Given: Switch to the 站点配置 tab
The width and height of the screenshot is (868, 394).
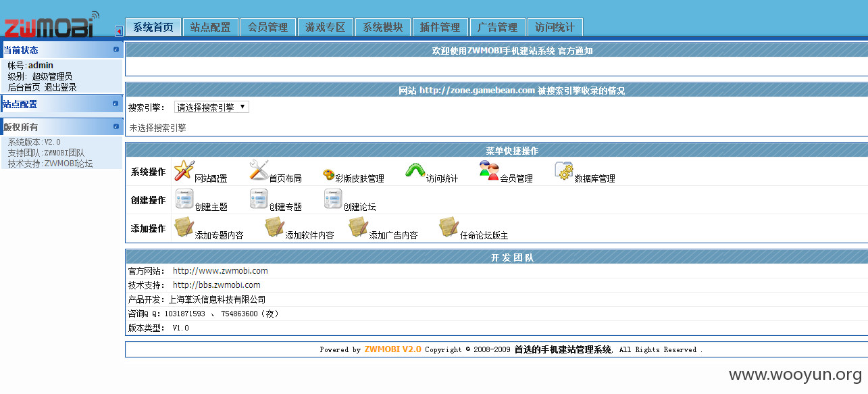Looking at the screenshot, I should pos(210,27).
